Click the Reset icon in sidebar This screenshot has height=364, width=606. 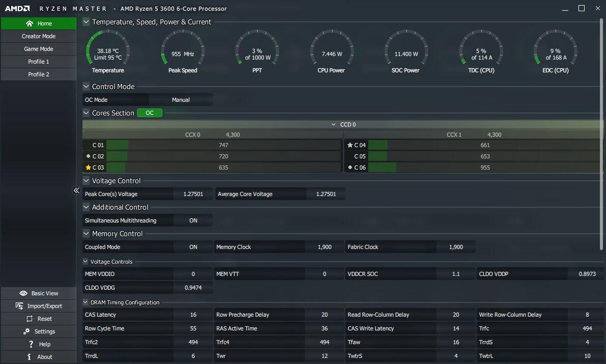pos(30,319)
